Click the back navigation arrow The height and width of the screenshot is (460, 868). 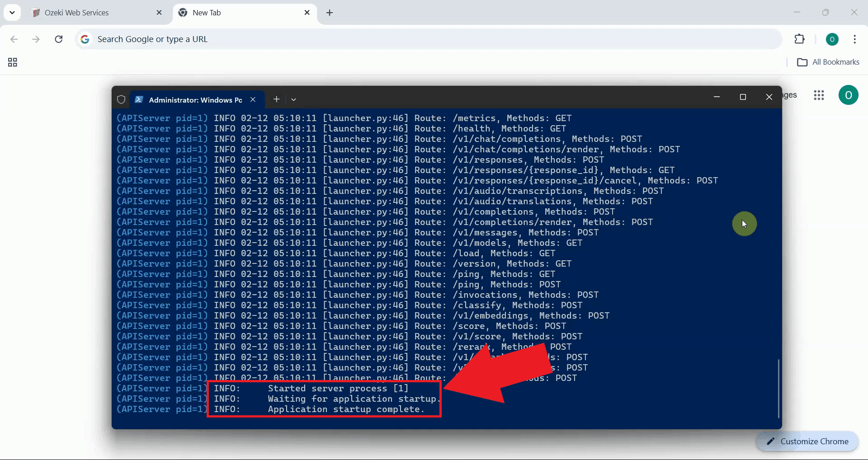coord(14,39)
